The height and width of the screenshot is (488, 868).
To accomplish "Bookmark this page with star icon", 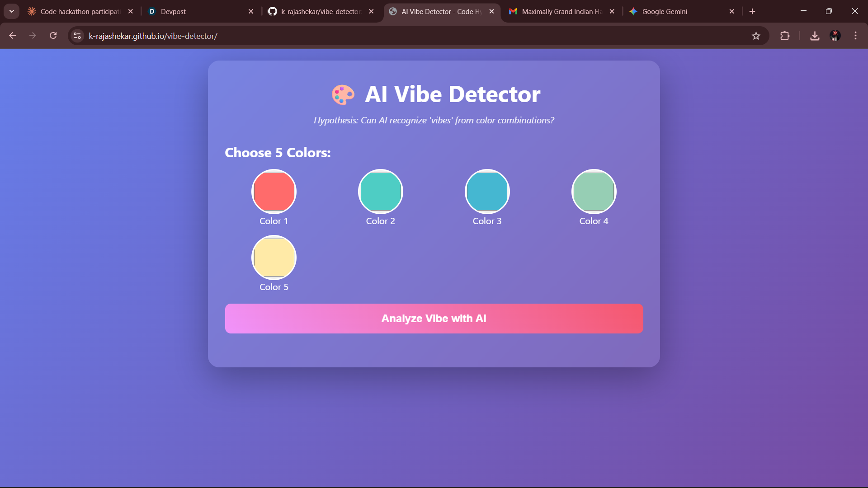I will click(x=756, y=36).
